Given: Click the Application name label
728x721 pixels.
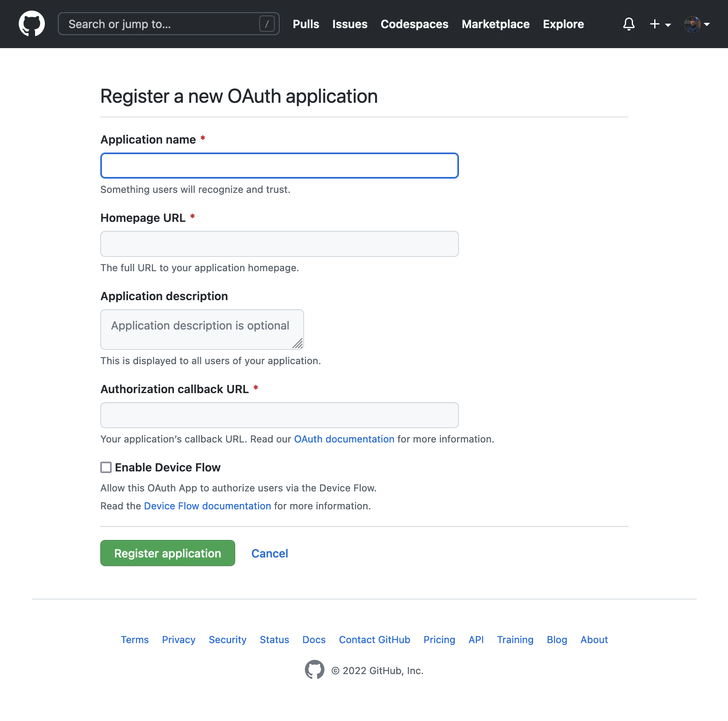Looking at the screenshot, I should (148, 139).
